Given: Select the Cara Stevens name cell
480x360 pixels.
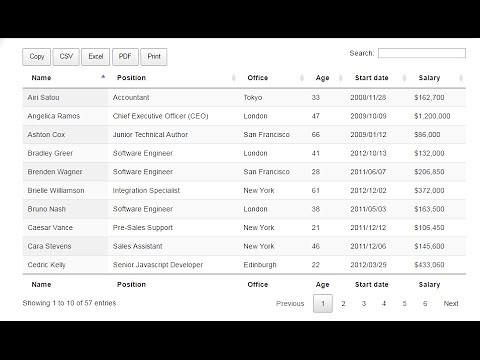Looking at the screenshot, I should (x=65, y=246).
